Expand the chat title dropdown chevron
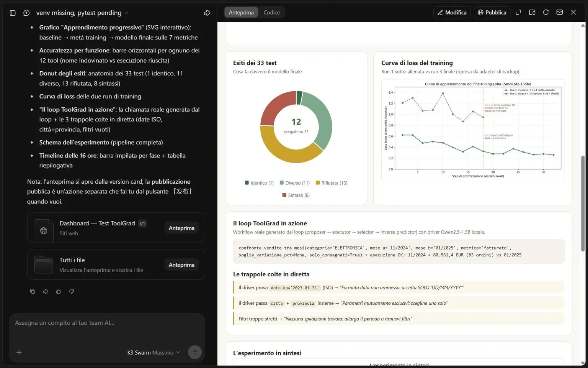 (127, 13)
